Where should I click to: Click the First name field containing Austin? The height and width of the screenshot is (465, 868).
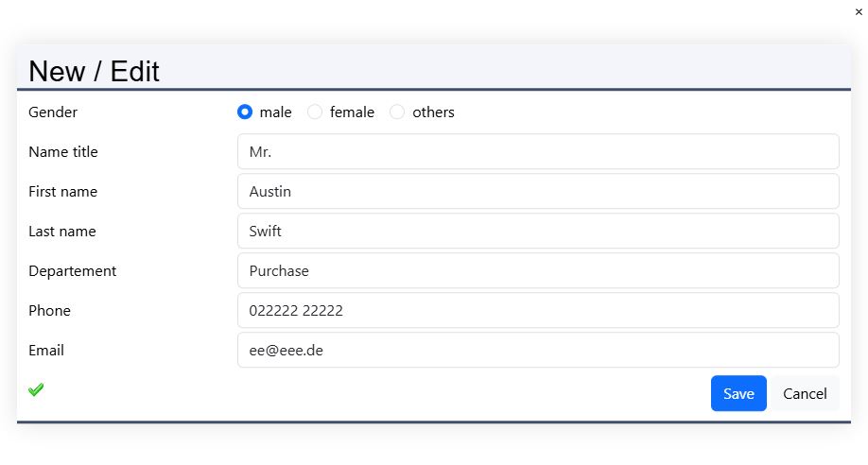click(537, 191)
